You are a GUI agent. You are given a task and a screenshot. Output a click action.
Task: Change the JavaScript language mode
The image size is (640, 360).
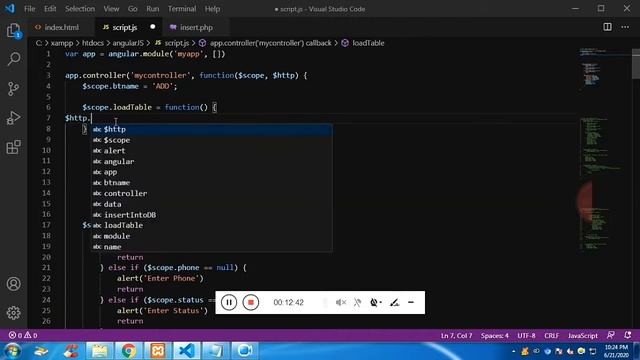(582, 336)
